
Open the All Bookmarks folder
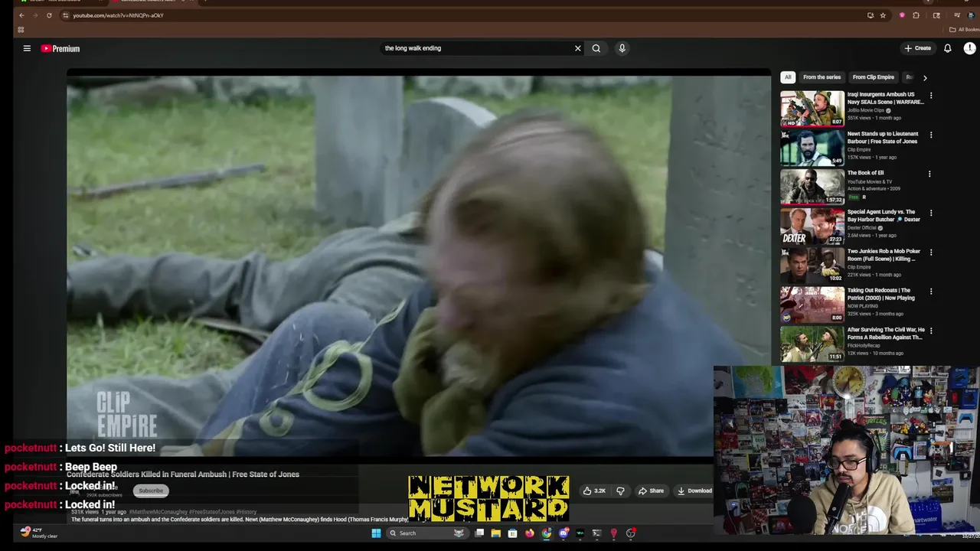[x=964, y=30]
